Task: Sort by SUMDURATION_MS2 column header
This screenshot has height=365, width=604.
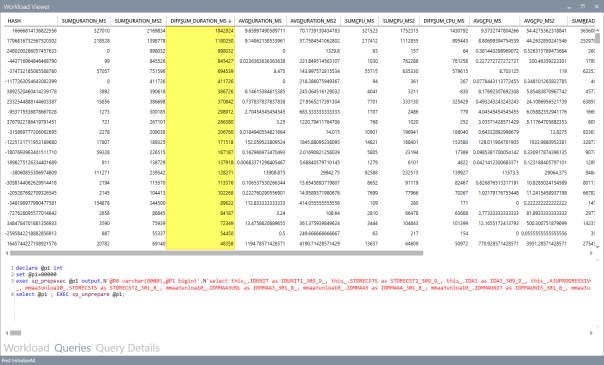Action: (x=138, y=21)
